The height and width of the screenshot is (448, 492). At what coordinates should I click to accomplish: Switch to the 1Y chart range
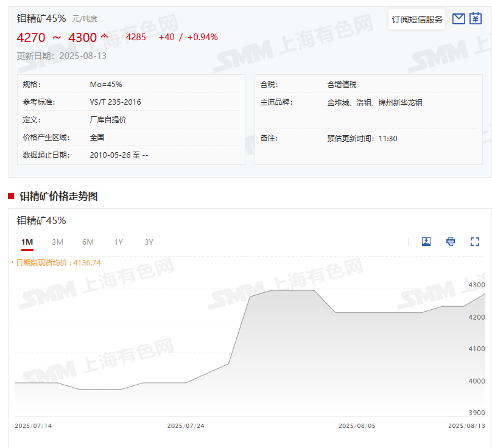[x=118, y=242]
